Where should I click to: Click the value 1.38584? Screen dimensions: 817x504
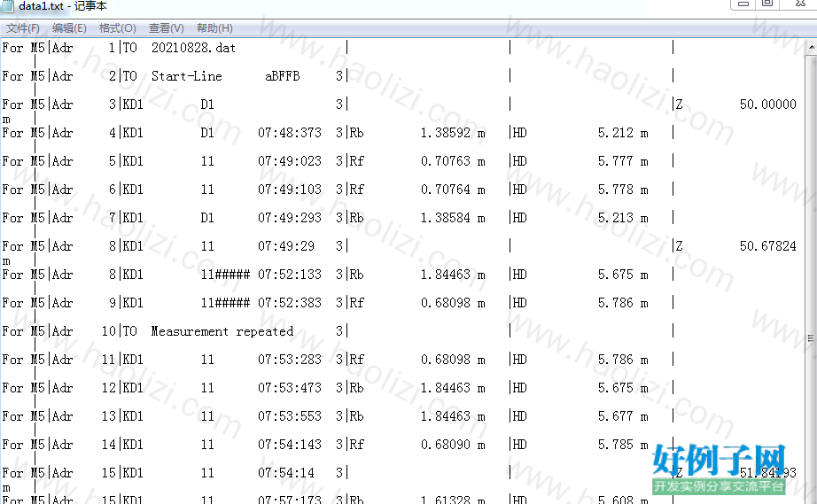446,218
